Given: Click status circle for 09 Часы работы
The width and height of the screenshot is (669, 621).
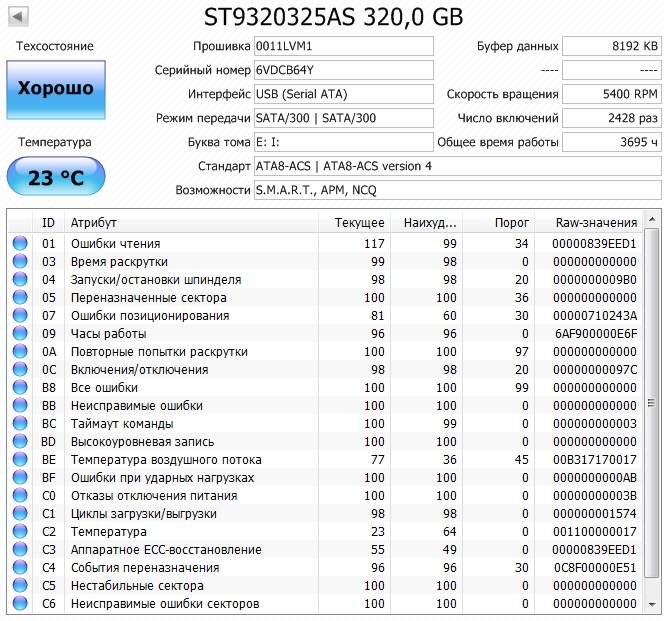Looking at the screenshot, I should tap(20, 333).
